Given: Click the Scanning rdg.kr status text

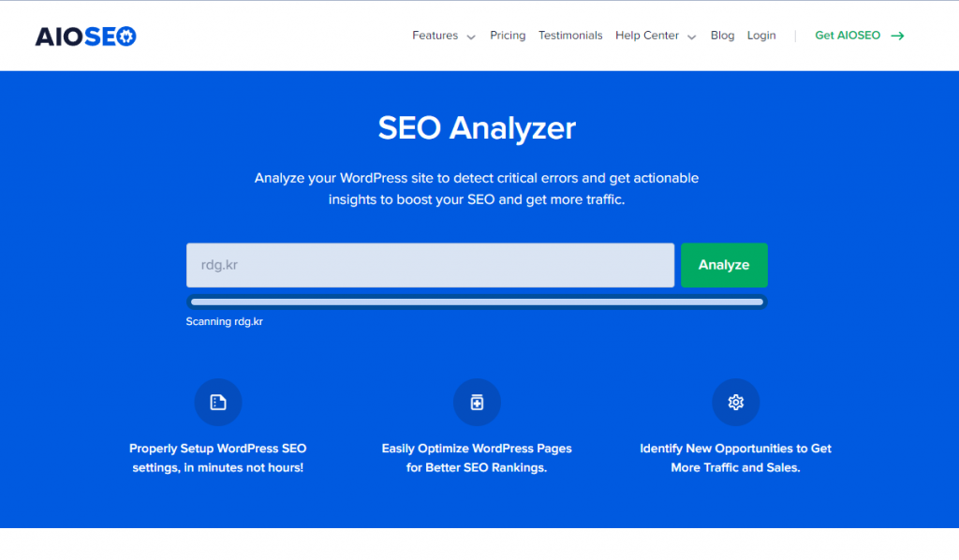Looking at the screenshot, I should coord(225,321).
